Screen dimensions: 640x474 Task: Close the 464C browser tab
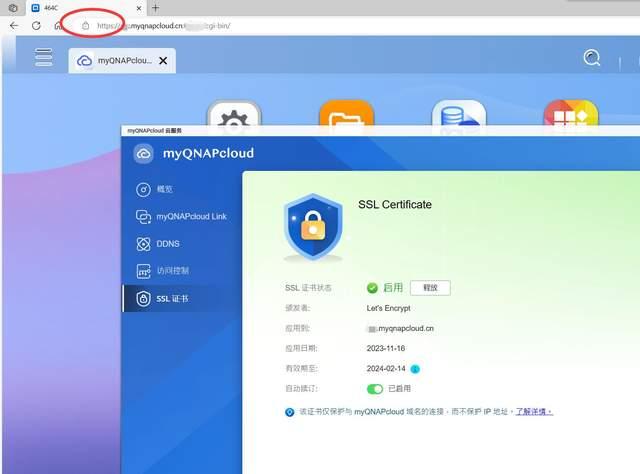pyautogui.click(x=139, y=8)
